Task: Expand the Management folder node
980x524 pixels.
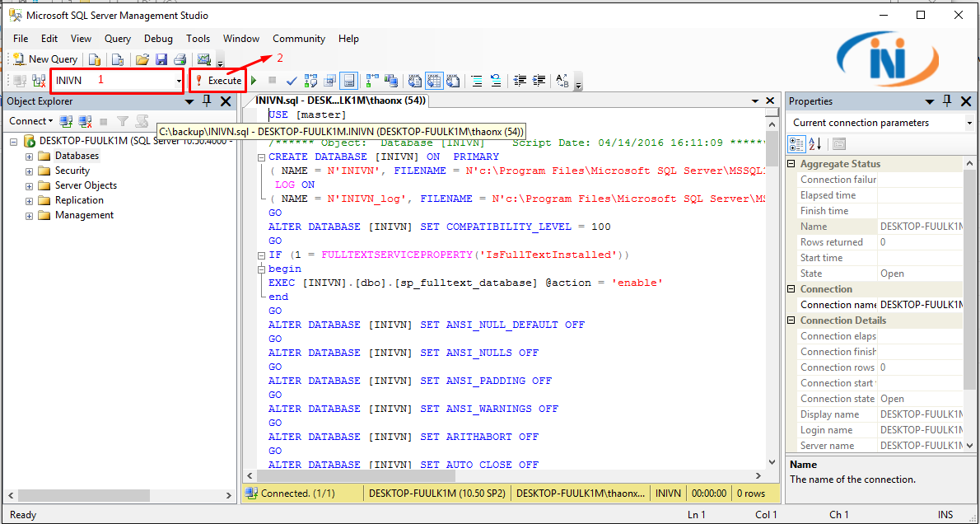Action: pos(29,217)
